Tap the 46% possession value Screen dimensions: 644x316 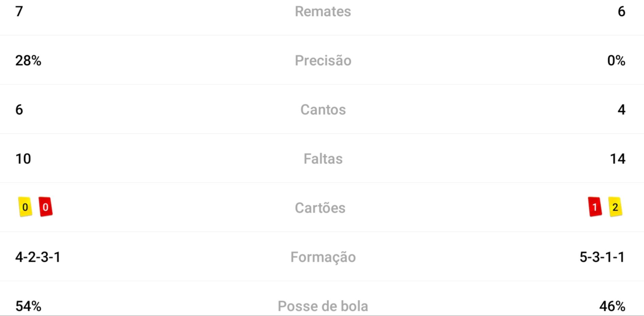click(612, 306)
